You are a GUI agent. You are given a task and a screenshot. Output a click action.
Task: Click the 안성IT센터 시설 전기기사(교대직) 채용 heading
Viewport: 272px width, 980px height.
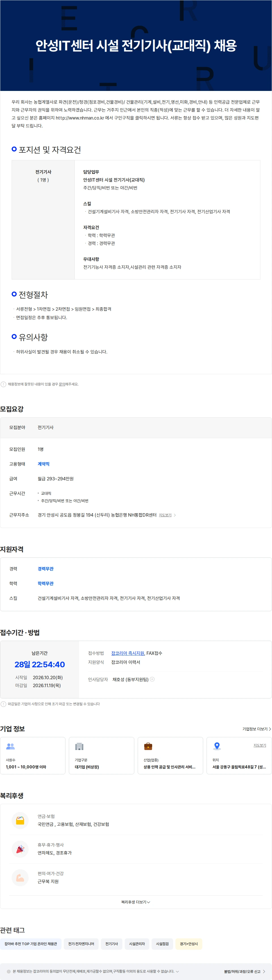pos(136,46)
